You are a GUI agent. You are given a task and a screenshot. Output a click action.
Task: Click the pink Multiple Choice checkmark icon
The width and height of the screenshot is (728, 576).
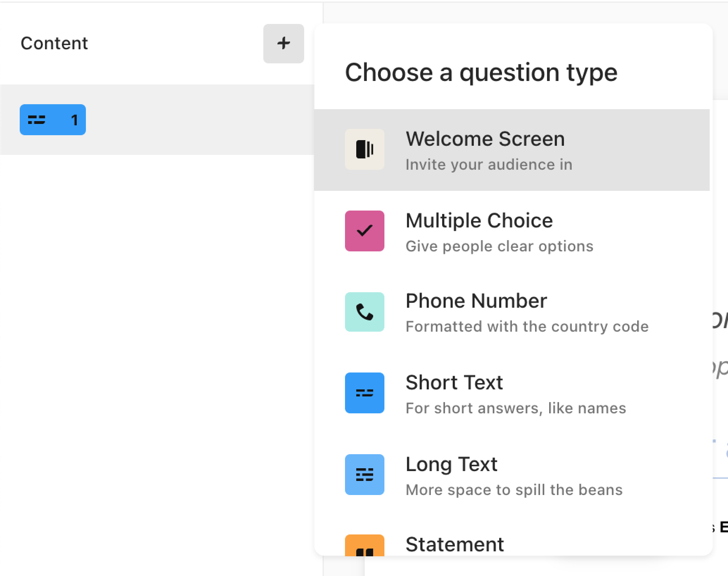tap(364, 231)
